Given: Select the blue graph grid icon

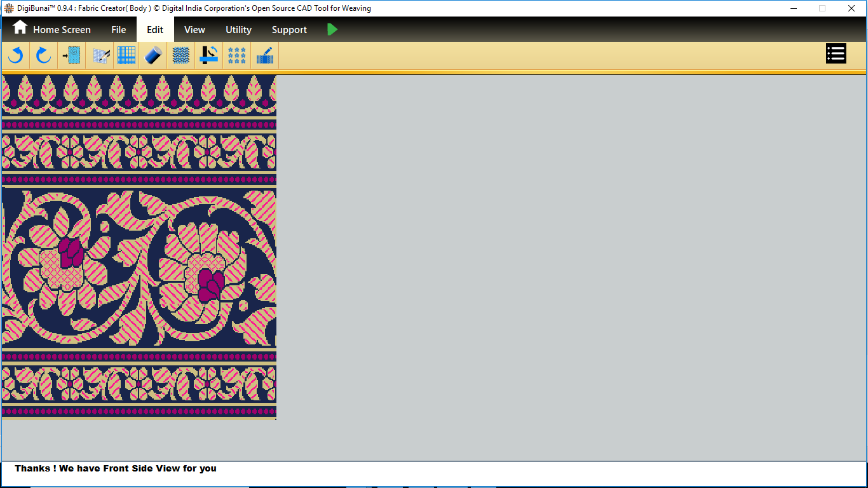Looking at the screenshot, I should click(126, 55).
